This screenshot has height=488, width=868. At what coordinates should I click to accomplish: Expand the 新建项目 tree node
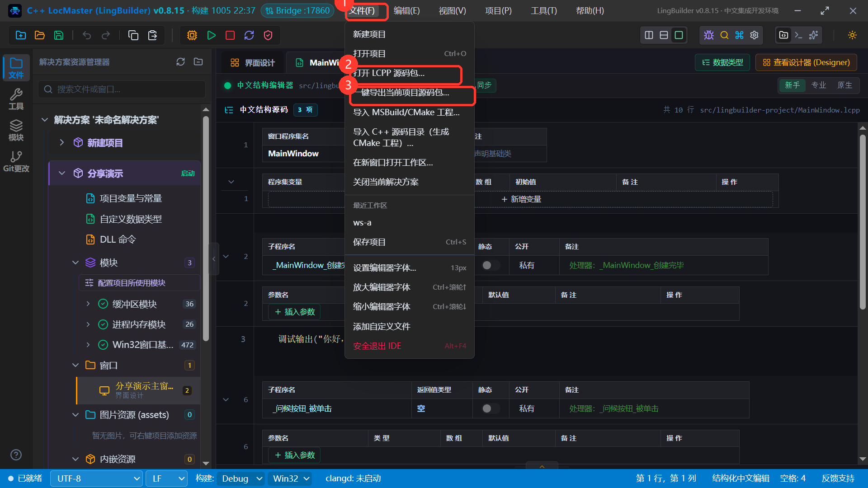tap(62, 143)
